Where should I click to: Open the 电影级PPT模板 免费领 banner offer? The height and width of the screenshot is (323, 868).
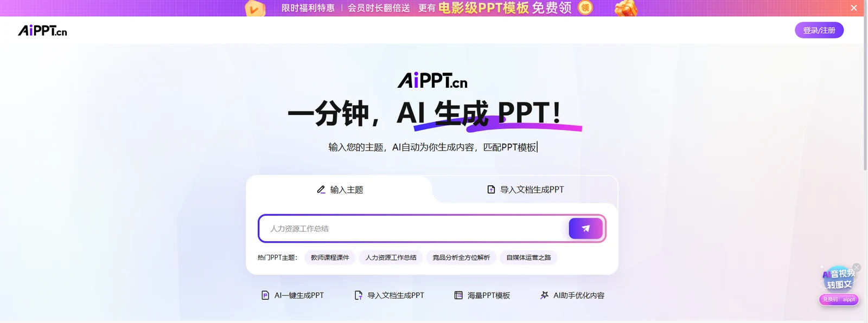(x=505, y=8)
